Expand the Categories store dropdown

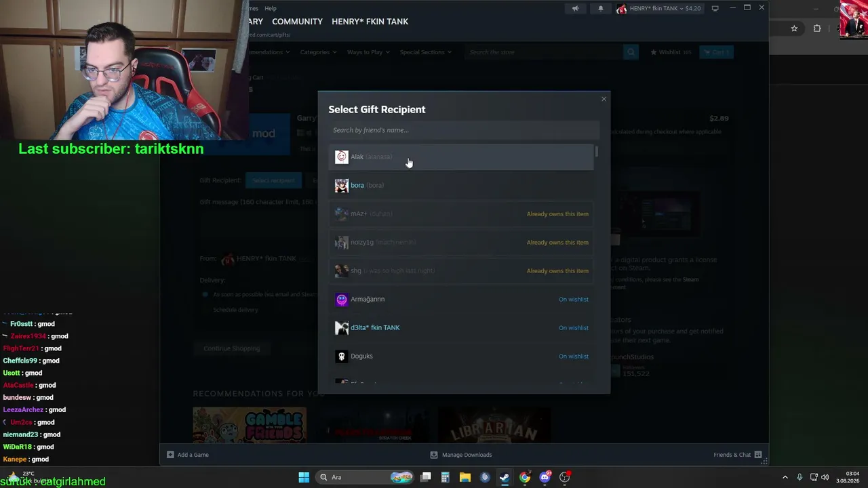(x=318, y=52)
